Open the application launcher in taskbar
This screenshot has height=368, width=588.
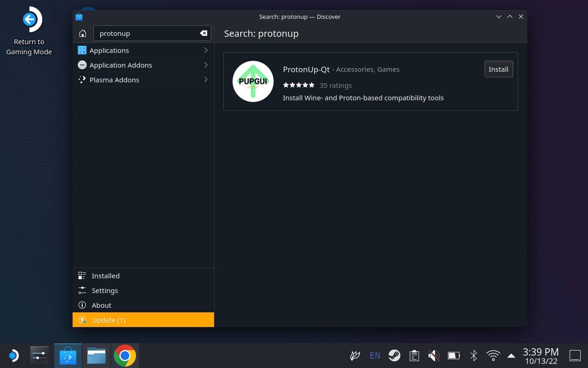pos(13,356)
